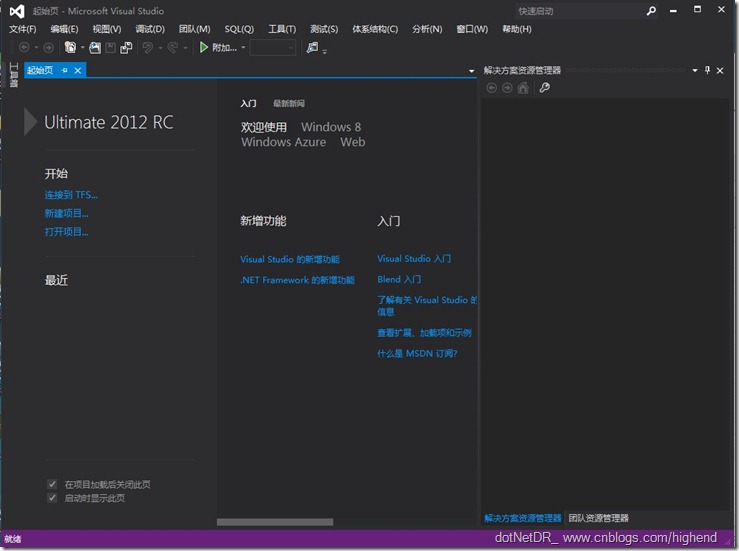Open the 窗口(W) menu
Image resolution: width=739 pixels, height=551 pixels.
click(472, 29)
